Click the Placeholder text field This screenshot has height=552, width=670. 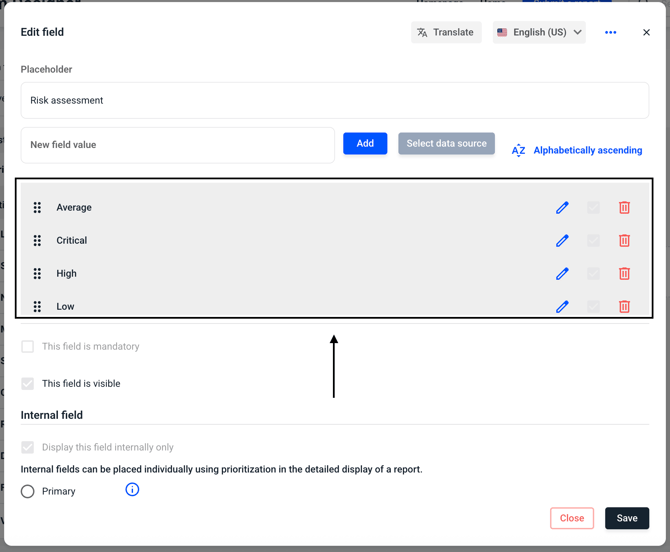point(335,101)
